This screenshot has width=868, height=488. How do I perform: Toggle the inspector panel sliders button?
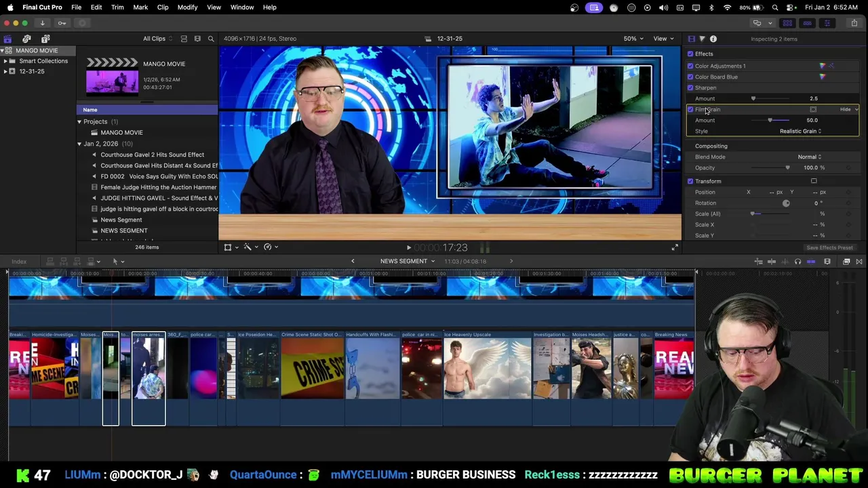[x=827, y=23]
